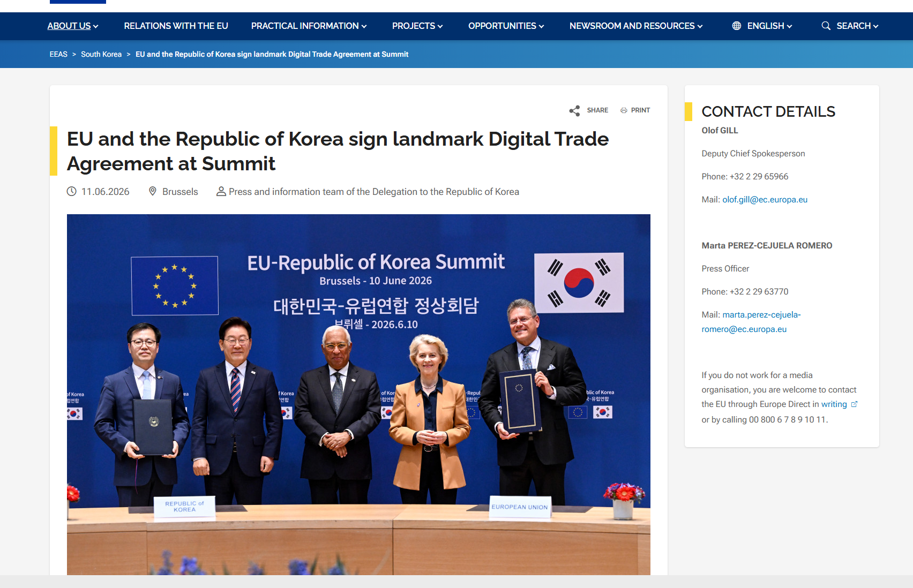Open the PRACTICAL INFORMATION menu
This screenshot has width=913, height=588.
pos(305,26)
